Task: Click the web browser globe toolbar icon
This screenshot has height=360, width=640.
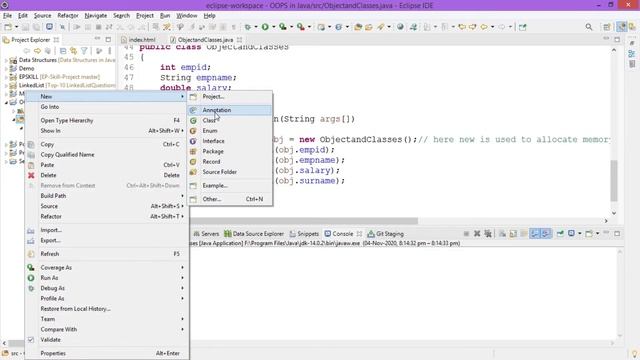Action: (400, 27)
